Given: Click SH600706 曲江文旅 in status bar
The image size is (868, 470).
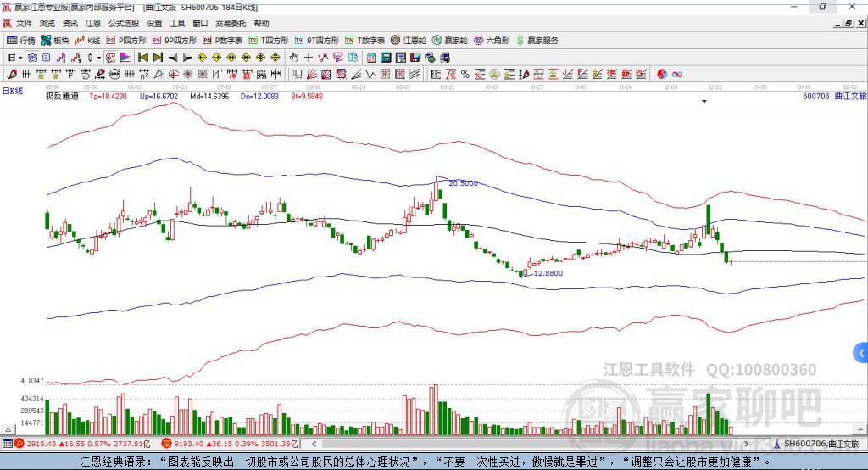Looking at the screenshot, I should click(x=815, y=444).
